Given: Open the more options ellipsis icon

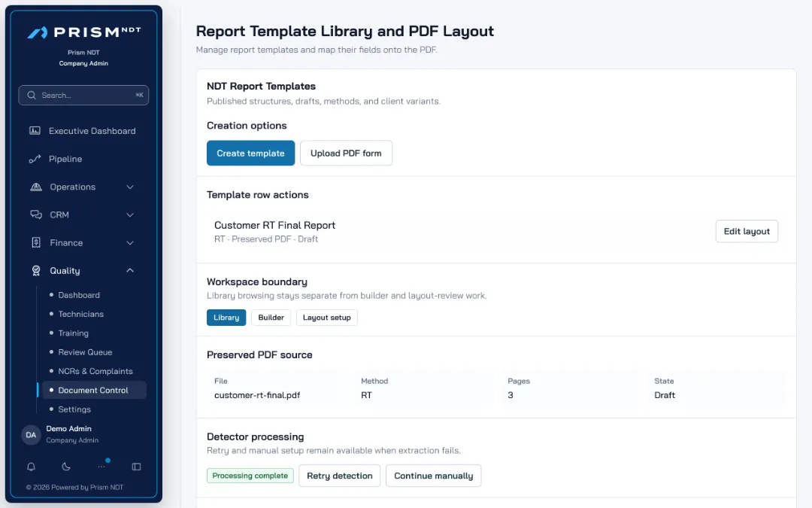Looking at the screenshot, I should point(101,467).
